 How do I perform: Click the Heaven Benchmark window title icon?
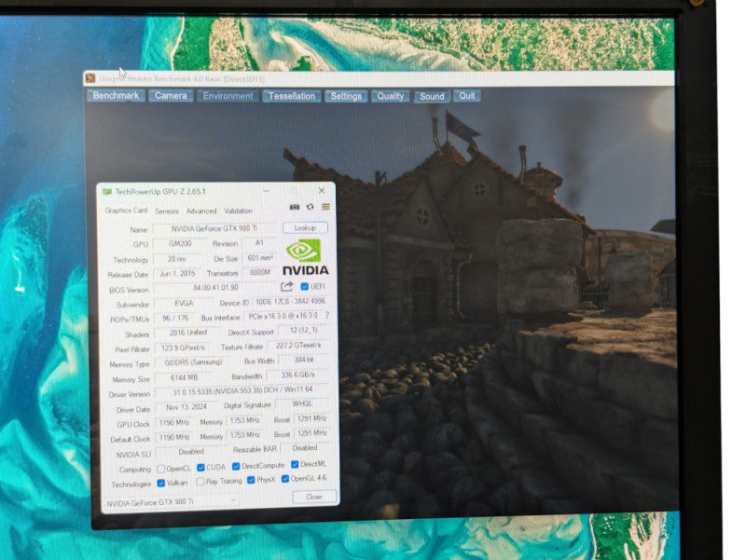(90, 78)
